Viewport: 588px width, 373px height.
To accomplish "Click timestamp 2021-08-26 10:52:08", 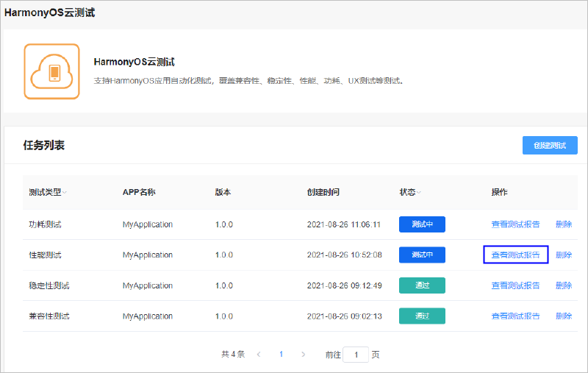I will (x=345, y=255).
